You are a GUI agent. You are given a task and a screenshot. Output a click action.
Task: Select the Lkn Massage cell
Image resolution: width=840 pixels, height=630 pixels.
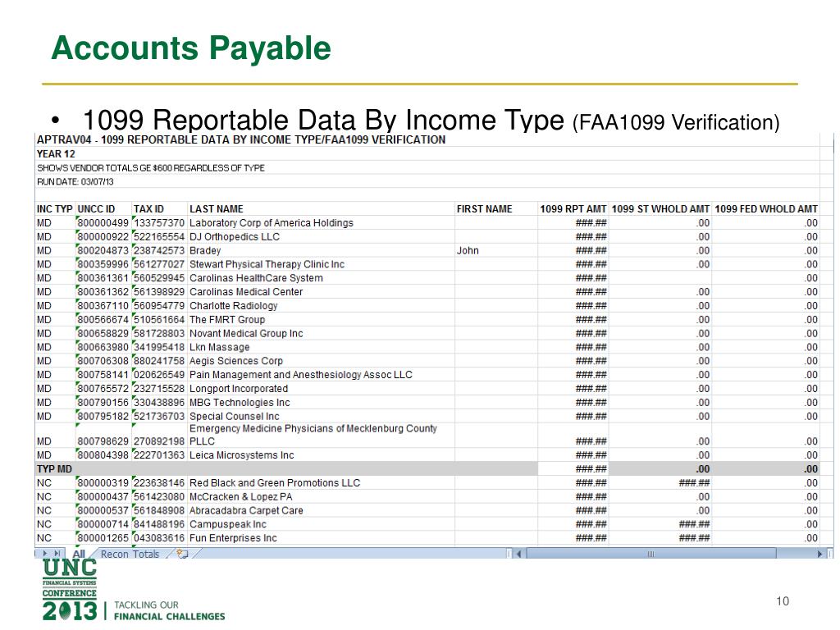point(321,347)
